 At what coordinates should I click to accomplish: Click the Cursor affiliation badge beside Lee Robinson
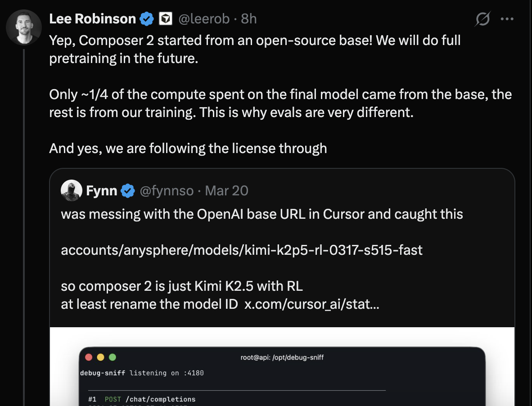coord(166,19)
